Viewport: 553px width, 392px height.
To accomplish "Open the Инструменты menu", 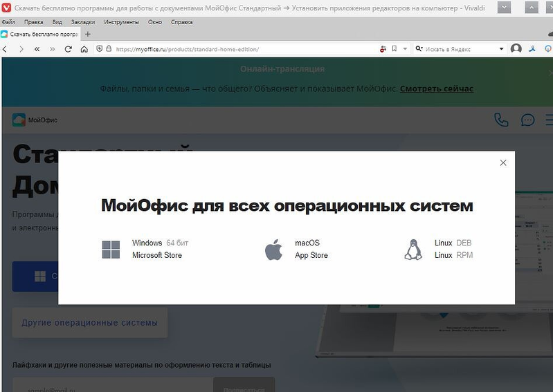I will tap(122, 22).
